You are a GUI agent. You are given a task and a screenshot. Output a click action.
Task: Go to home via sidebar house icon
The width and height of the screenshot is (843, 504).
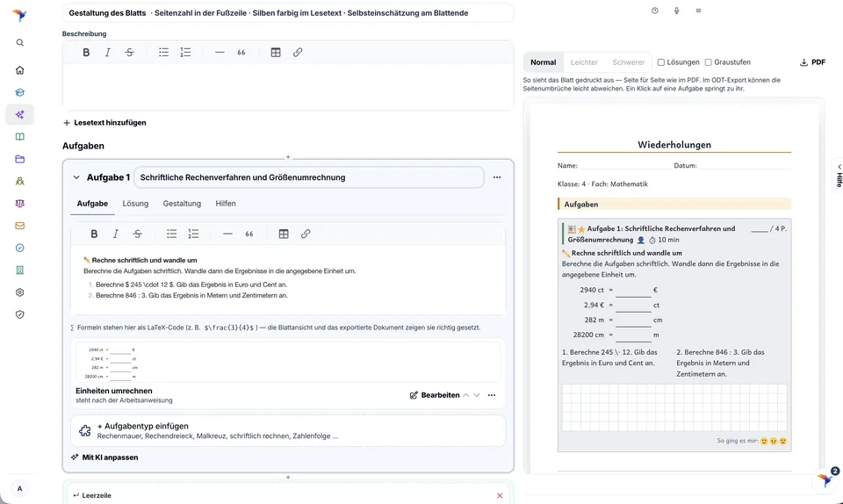pyautogui.click(x=20, y=70)
